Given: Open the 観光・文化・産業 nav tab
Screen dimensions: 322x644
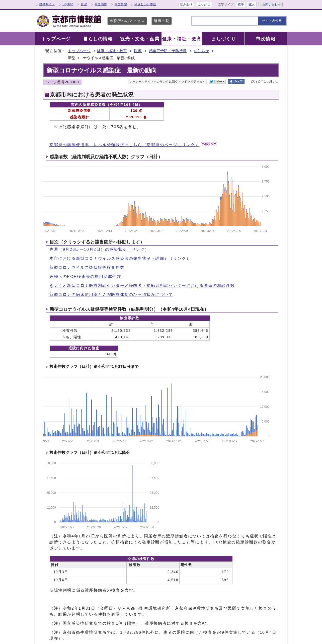Looking at the screenshot, I should 140,39.
